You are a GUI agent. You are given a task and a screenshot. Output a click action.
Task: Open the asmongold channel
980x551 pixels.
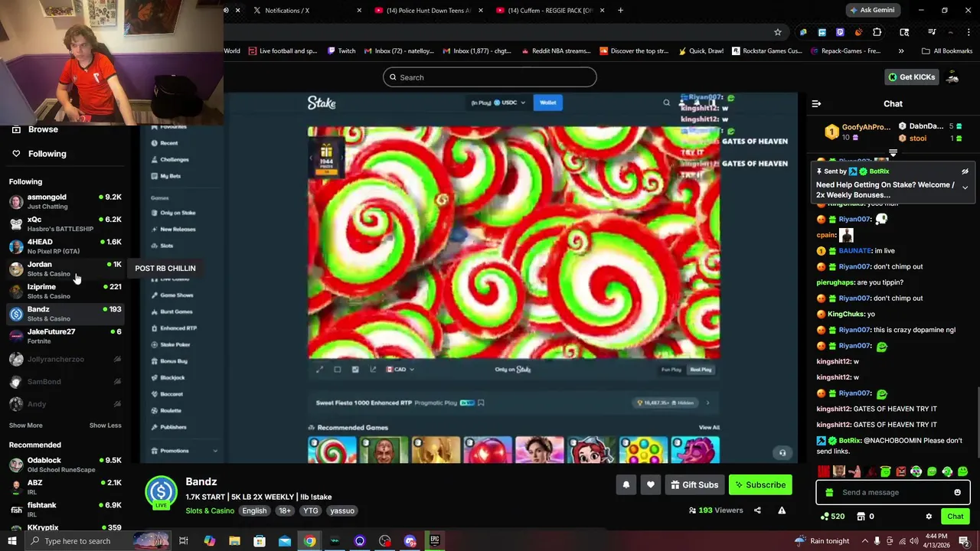coord(65,201)
